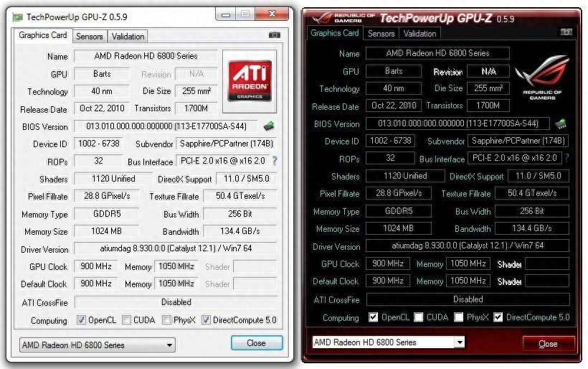Toggle DirectCompute 5.0 checkbox in the ROG window
588x369 pixels.
498,317
